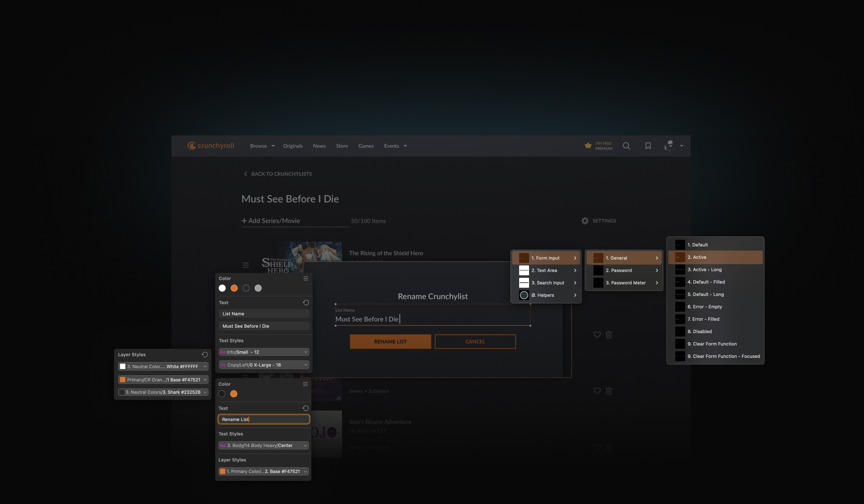The height and width of the screenshot is (504, 864).
Task: Click heart icon on Series Subtitled row
Action: coord(597,391)
